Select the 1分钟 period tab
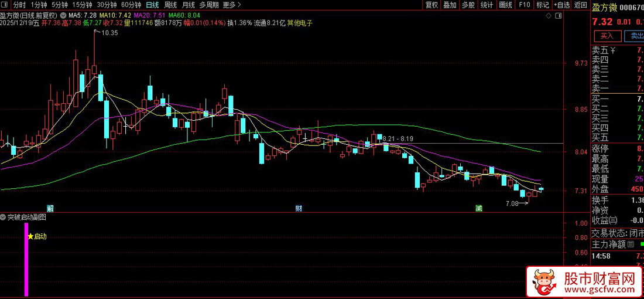Viewport: 644px width, 299px height. pos(38,5)
